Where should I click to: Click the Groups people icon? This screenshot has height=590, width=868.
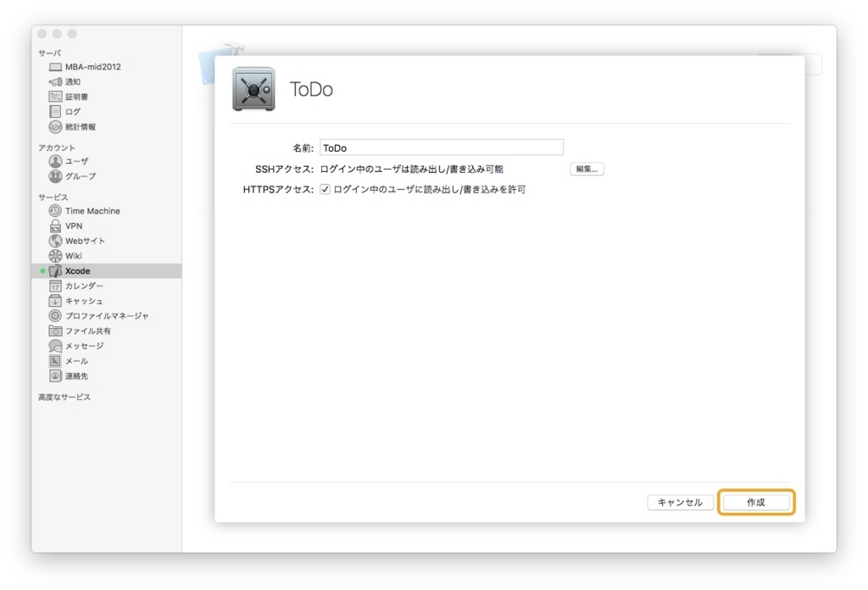(x=55, y=176)
